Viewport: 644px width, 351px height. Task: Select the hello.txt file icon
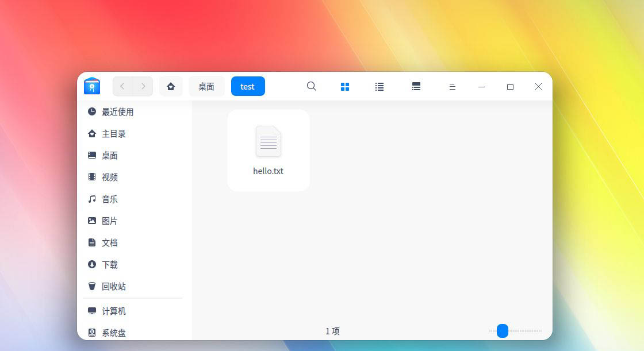point(268,142)
